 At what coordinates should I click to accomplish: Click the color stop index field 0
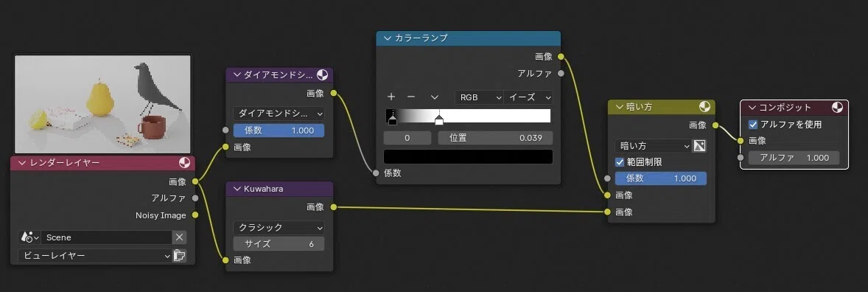click(407, 138)
